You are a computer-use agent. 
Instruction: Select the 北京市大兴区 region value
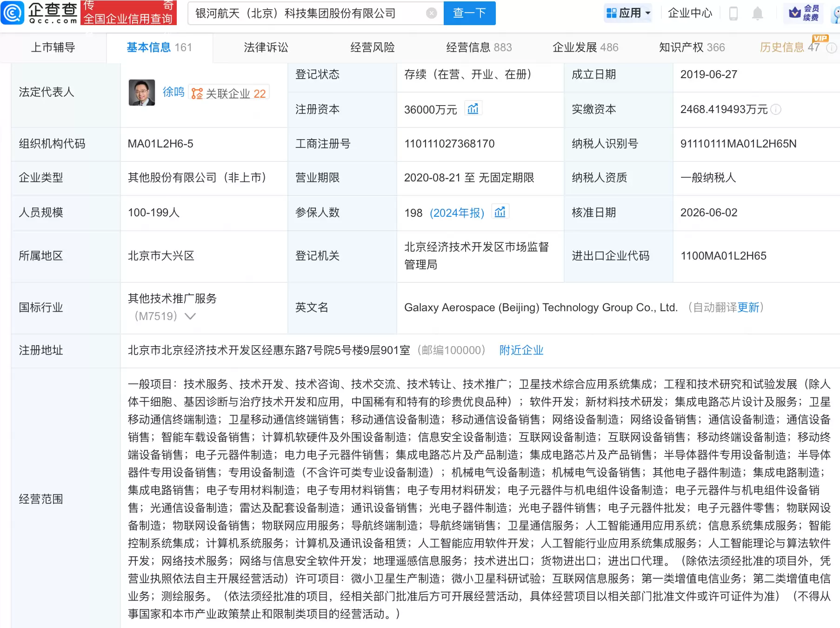(x=161, y=256)
